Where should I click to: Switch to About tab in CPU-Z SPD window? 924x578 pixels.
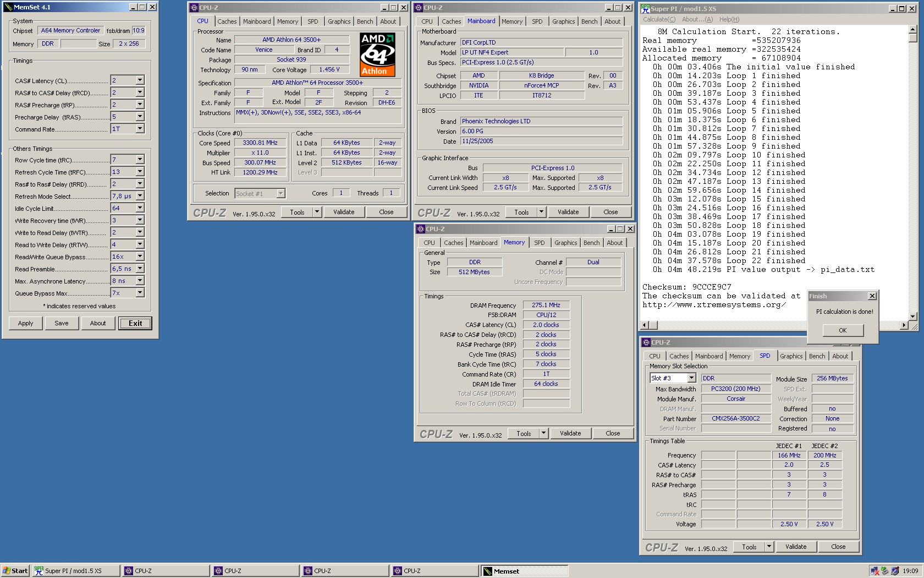click(x=840, y=356)
